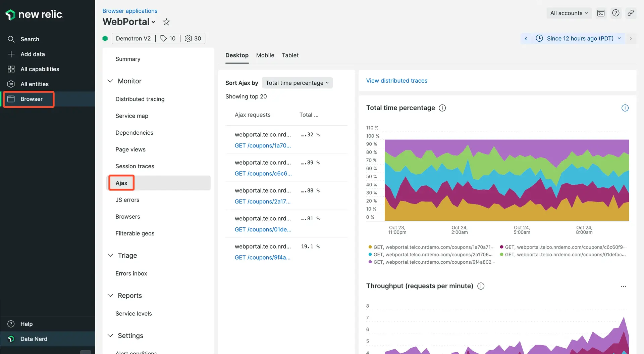Open the Since 12 hours ago time picker
Screen dimensions: 644x354
coord(580,39)
